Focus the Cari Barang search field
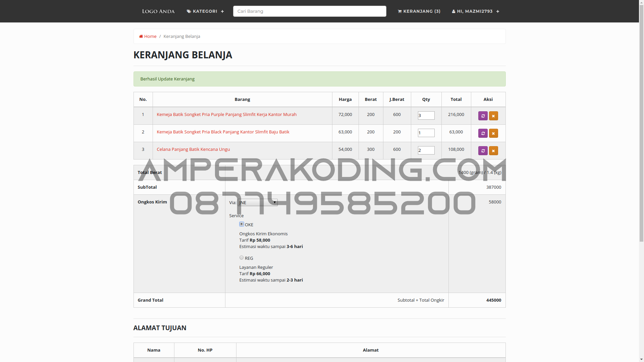This screenshot has width=644, height=362. pos(310,11)
